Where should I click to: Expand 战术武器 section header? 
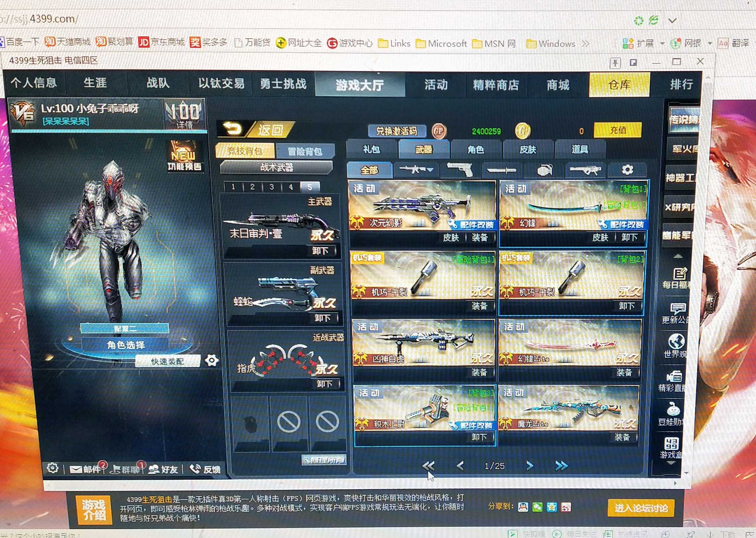tap(277, 167)
